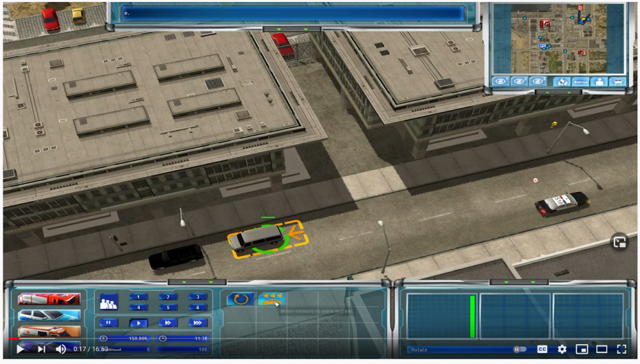Image resolution: width=640 pixels, height=364 pixels.
Task: Select unit group 5
Action: 168,307
